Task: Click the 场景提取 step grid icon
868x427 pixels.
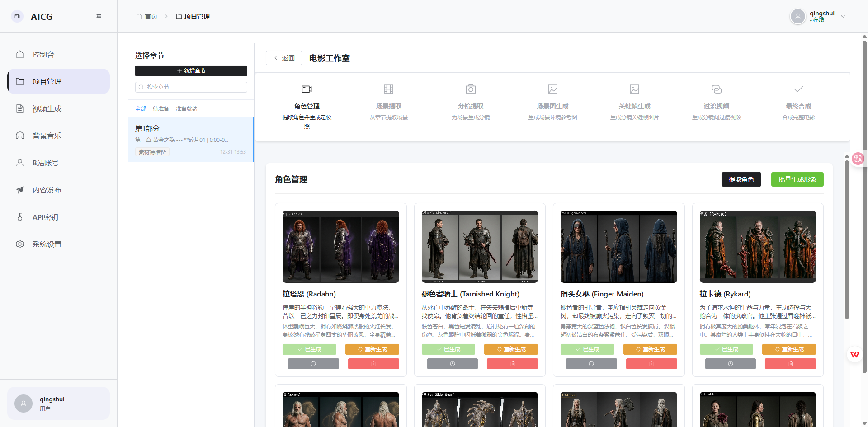Action: (x=389, y=89)
